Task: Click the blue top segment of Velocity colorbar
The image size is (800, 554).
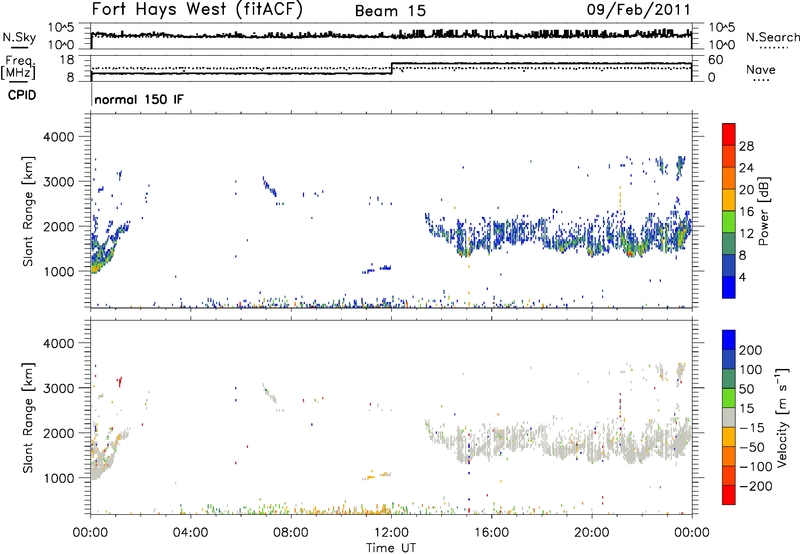Action: tap(729, 340)
